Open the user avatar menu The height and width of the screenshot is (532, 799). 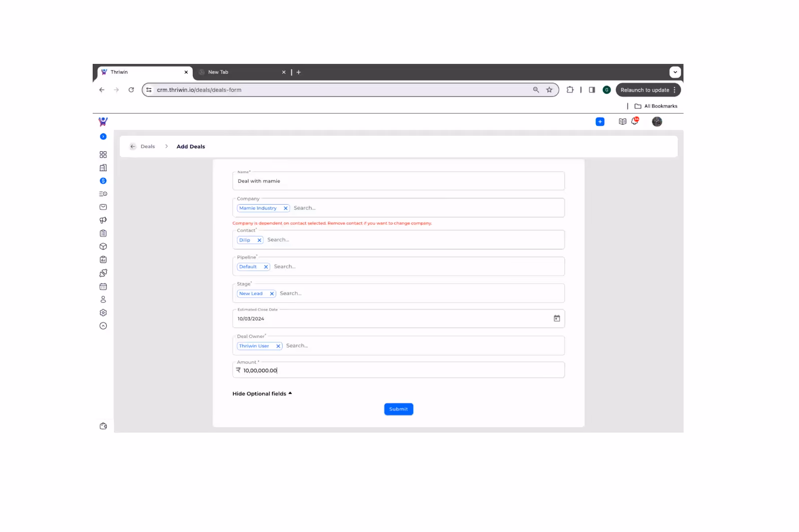[x=657, y=122]
